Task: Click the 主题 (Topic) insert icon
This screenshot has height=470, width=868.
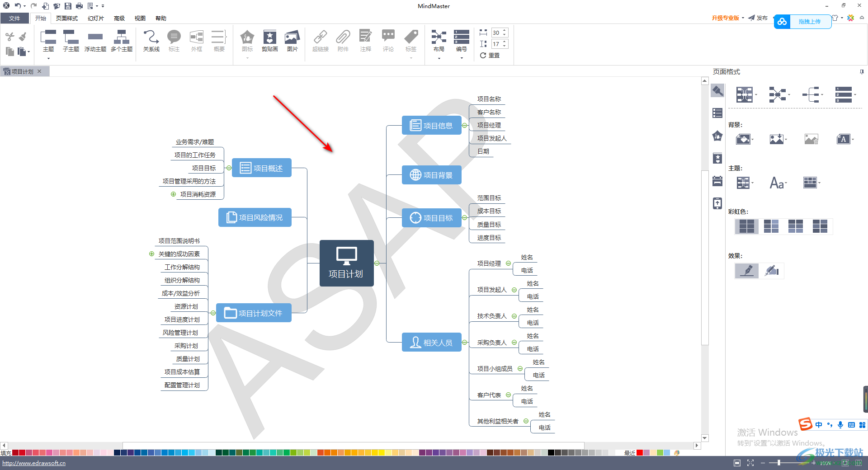Action: click(x=48, y=37)
